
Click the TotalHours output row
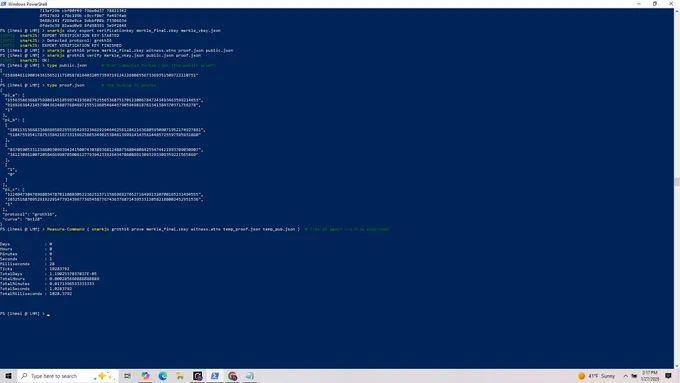point(50,279)
